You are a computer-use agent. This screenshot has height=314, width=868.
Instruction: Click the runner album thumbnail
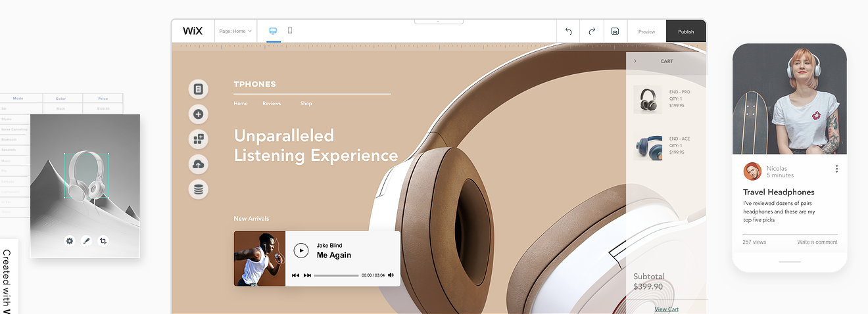260,258
